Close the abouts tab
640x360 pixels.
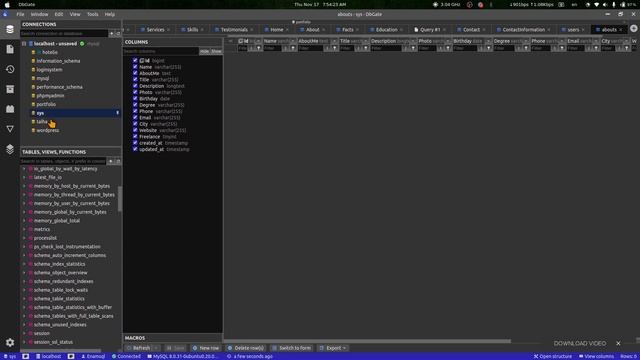[x=621, y=30]
